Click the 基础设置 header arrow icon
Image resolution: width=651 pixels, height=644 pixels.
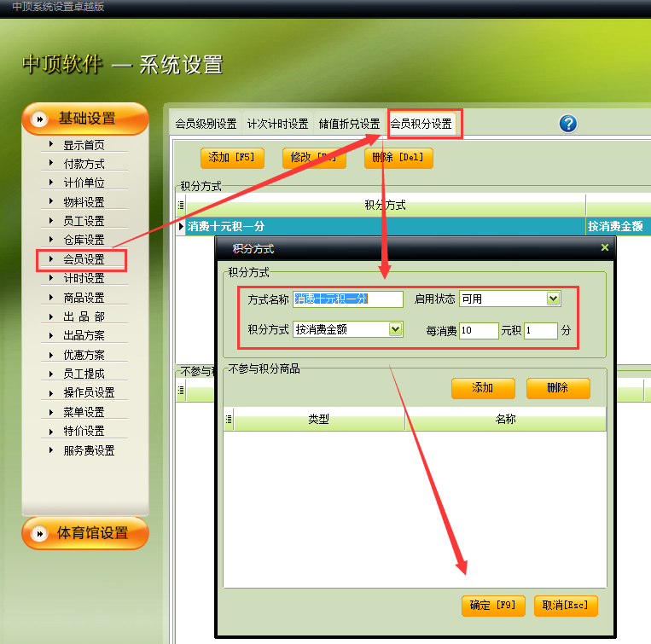39,119
